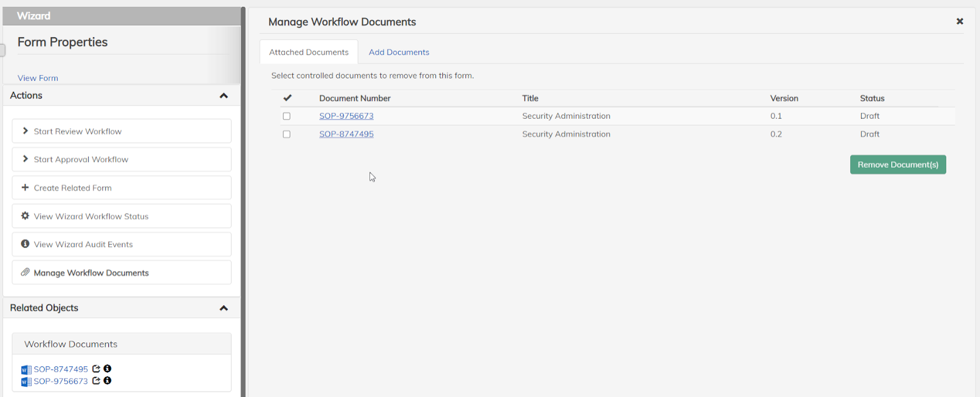Click the Word icon for SOP-9756673
The width and height of the screenshot is (980, 397).
(x=26, y=382)
